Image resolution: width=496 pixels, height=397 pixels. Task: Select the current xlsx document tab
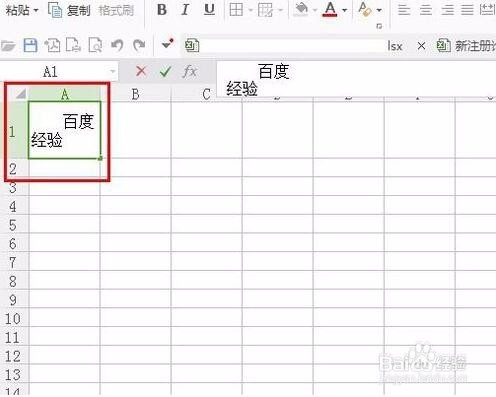pos(293,45)
